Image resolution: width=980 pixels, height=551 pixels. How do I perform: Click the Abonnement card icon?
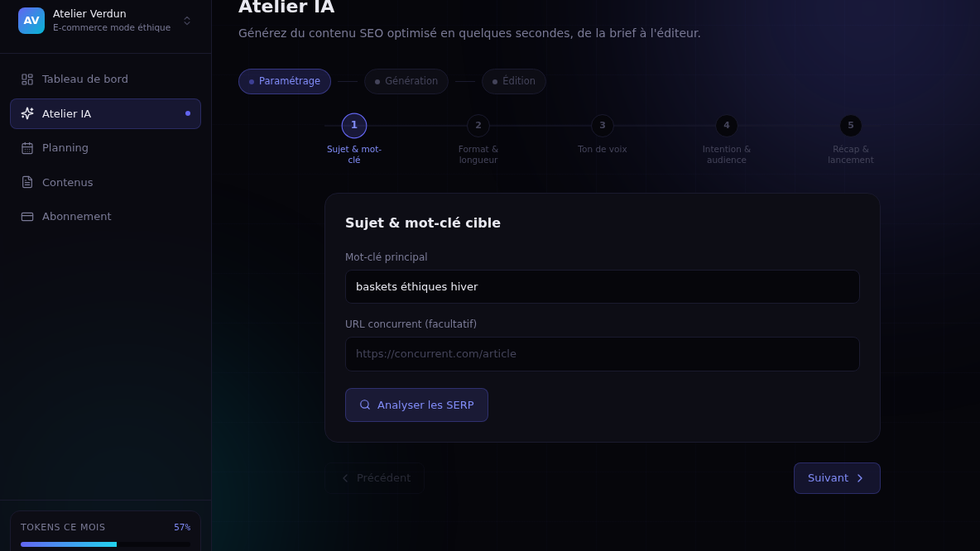pyautogui.click(x=26, y=217)
